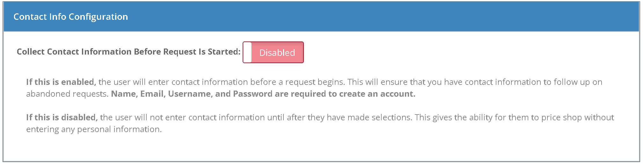Image resolution: width=644 pixels, height=164 pixels.
Task: Click 'the user will not enter contact information'
Action: click(x=182, y=117)
